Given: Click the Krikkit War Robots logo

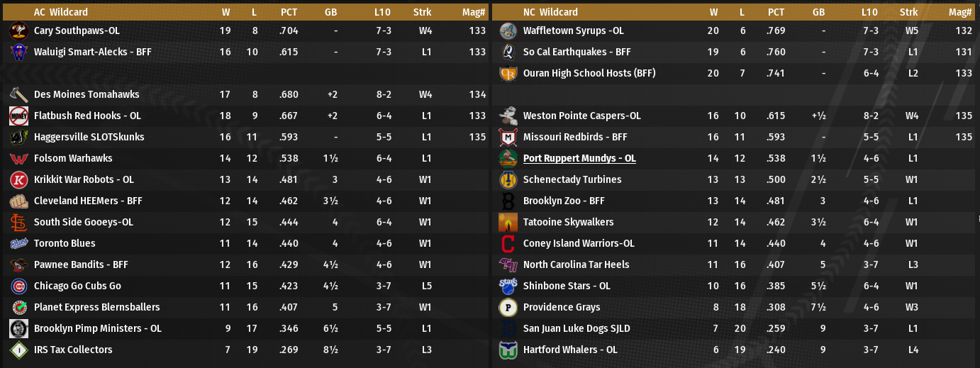Looking at the screenshot, I should (x=18, y=180).
